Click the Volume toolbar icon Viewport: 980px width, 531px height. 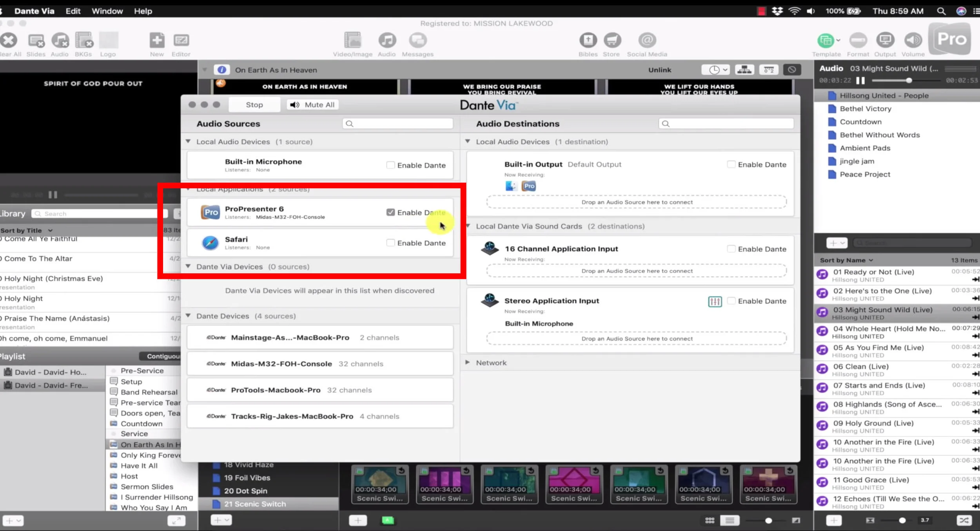(913, 40)
